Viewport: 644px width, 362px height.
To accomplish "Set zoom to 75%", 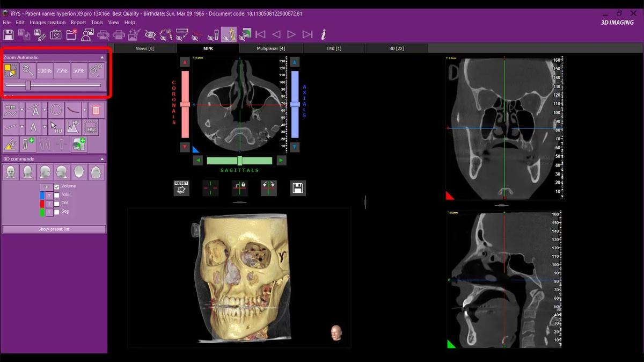I will [x=62, y=70].
